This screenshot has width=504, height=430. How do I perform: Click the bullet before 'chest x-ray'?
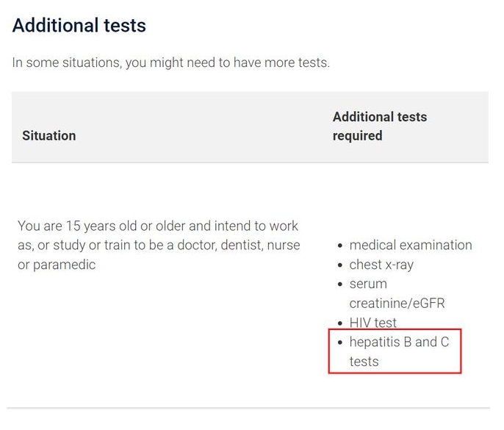[340, 265]
